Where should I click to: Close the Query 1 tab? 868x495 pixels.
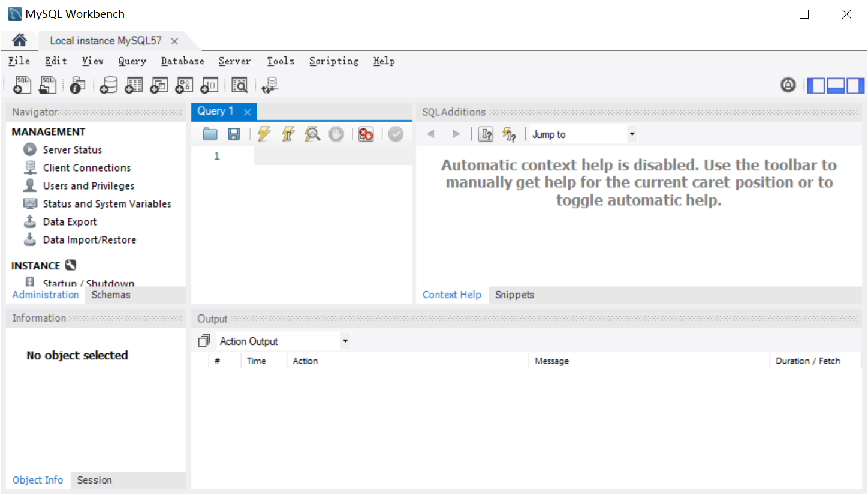click(247, 112)
